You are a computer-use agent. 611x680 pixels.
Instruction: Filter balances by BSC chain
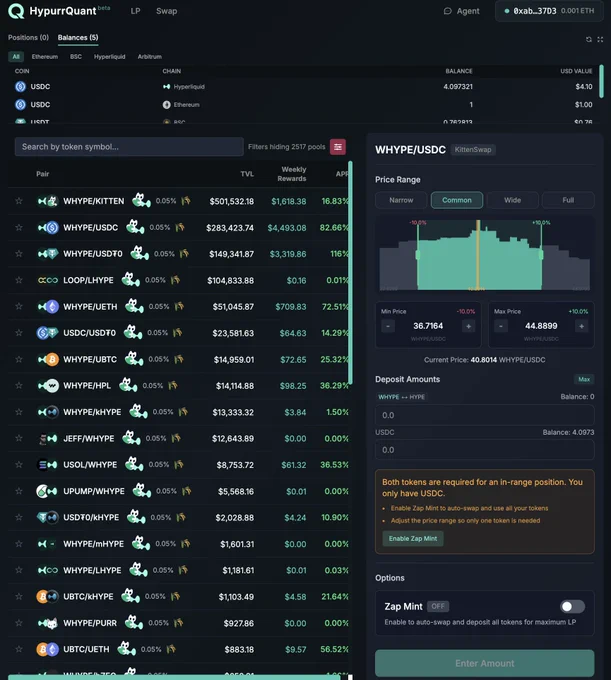(x=76, y=56)
